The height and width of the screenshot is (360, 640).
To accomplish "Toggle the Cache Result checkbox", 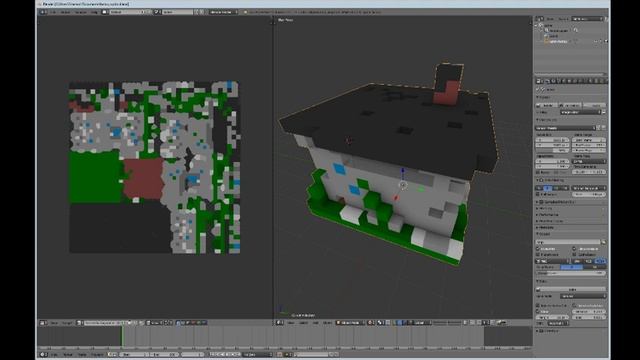I will tap(574, 254).
